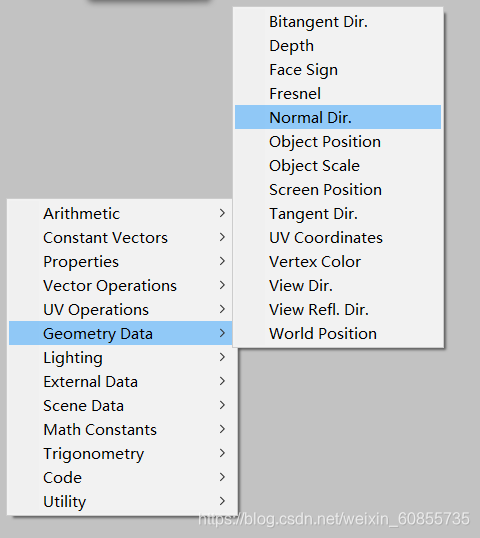Pick the Bitangent Dir. option

(338, 22)
